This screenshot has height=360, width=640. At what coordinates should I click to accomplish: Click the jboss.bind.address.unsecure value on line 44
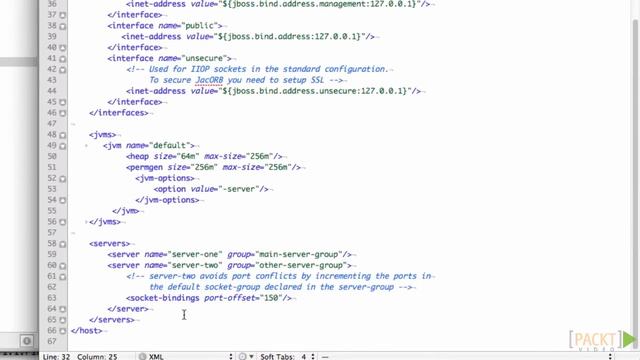click(314, 91)
